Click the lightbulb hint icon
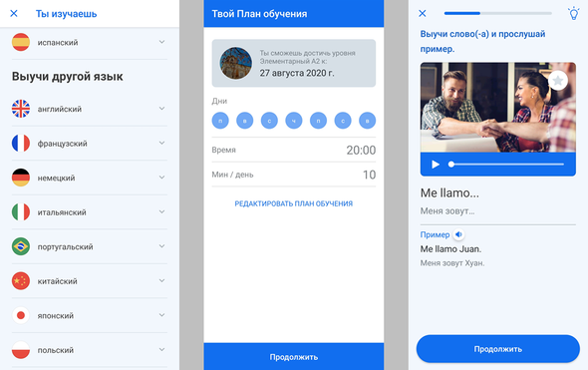The height and width of the screenshot is (370, 588). tap(573, 14)
